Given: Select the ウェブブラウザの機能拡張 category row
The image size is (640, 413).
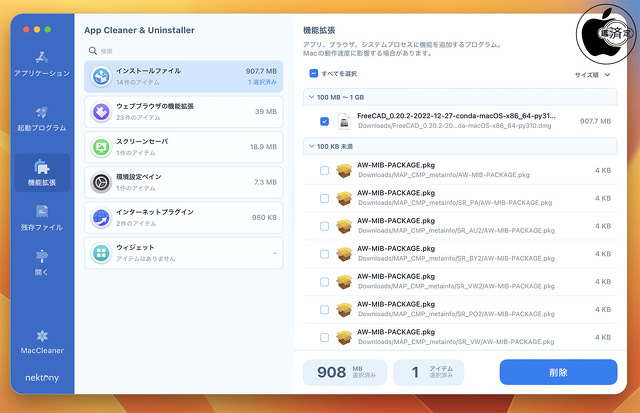Looking at the screenshot, I should [x=184, y=112].
